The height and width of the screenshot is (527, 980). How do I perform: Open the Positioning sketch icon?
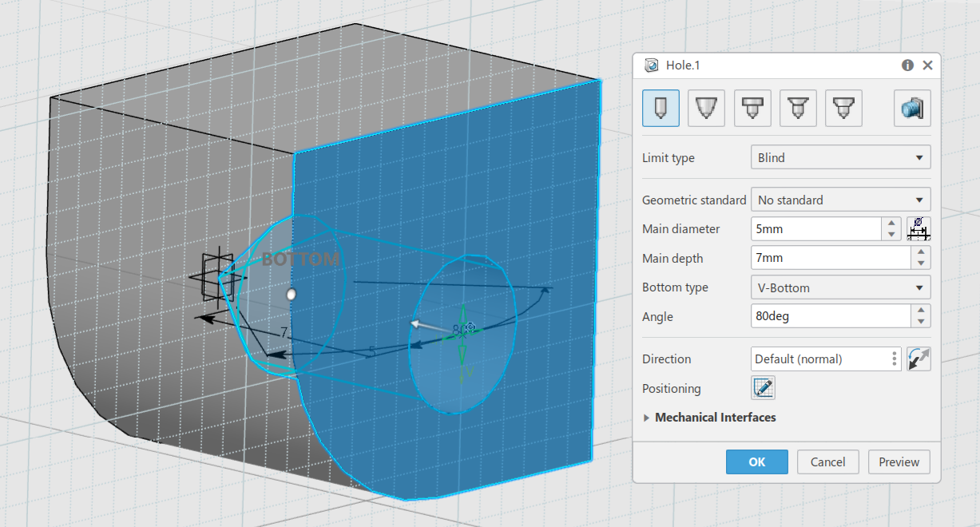point(763,389)
